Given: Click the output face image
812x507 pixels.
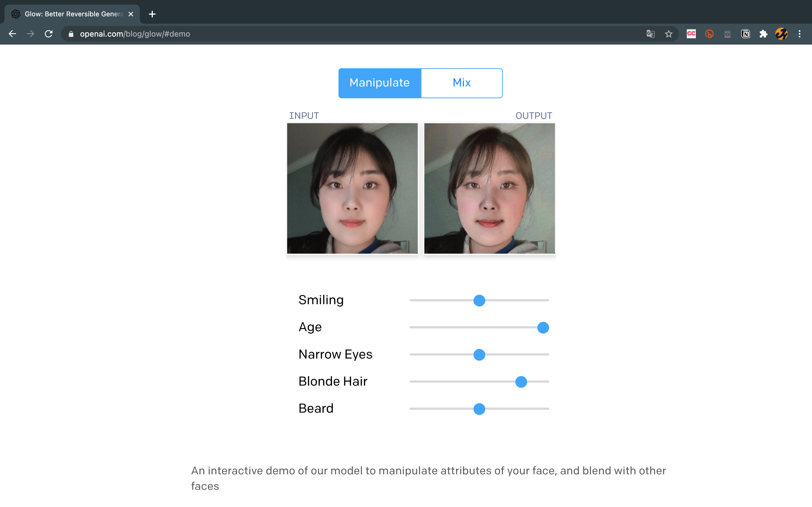Looking at the screenshot, I should click(489, 188).
